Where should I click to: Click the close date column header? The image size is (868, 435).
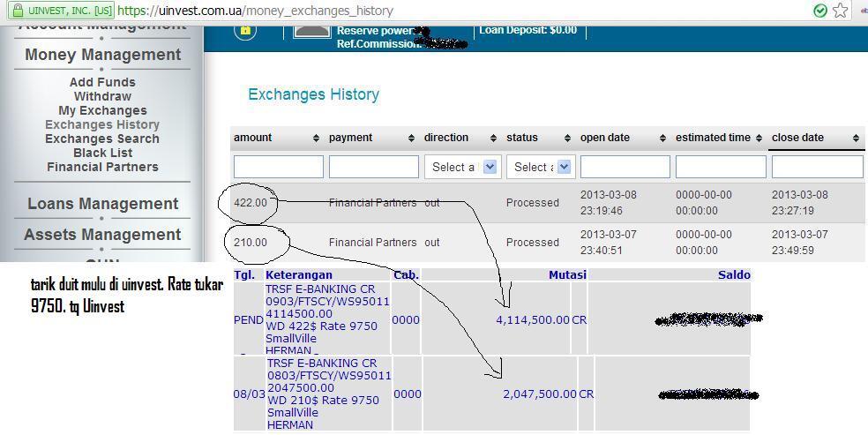797,138
